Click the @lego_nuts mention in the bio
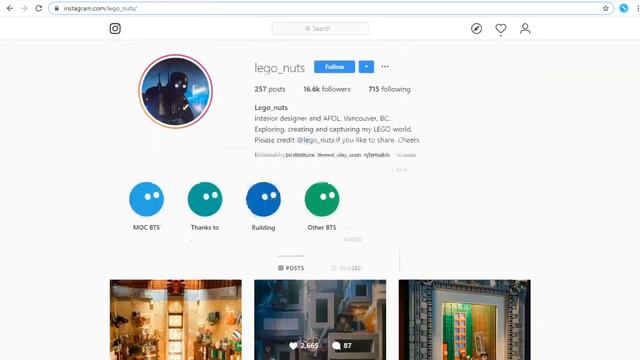 point(316,140)
